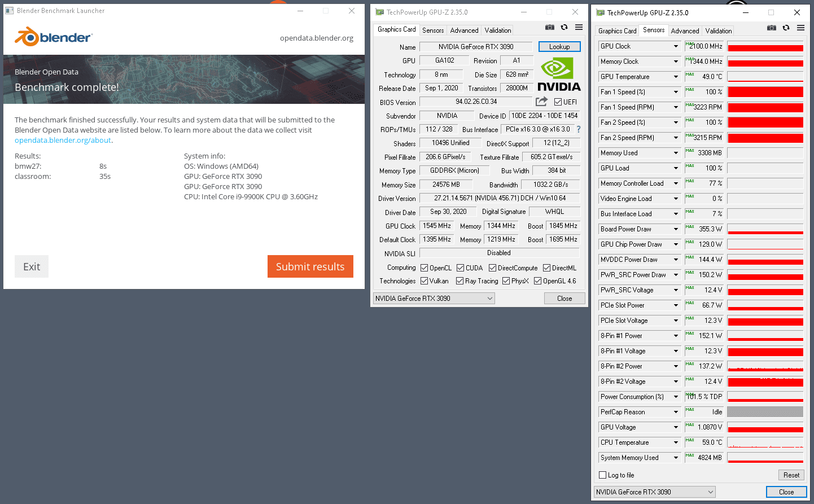Toggle the DirectML checkbox
Screen dimensions: 814x504
[x=546, y=268]
